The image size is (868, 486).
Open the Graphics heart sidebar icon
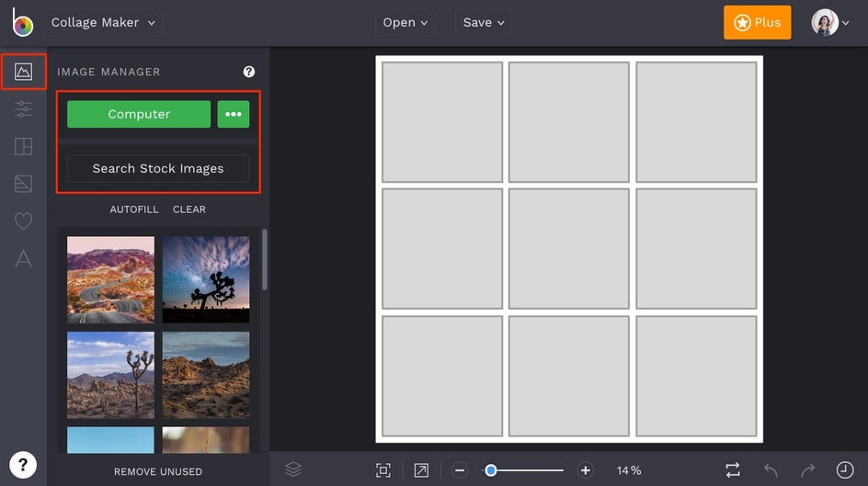point(23,221)
